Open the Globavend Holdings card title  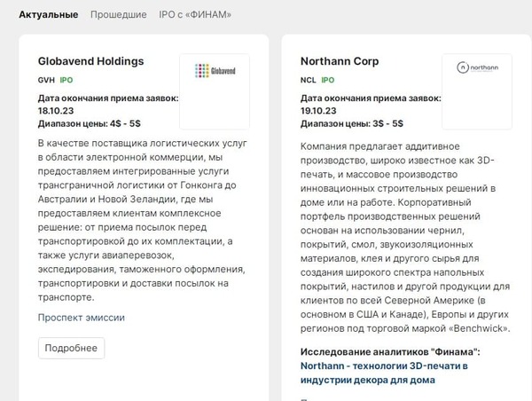90,61
